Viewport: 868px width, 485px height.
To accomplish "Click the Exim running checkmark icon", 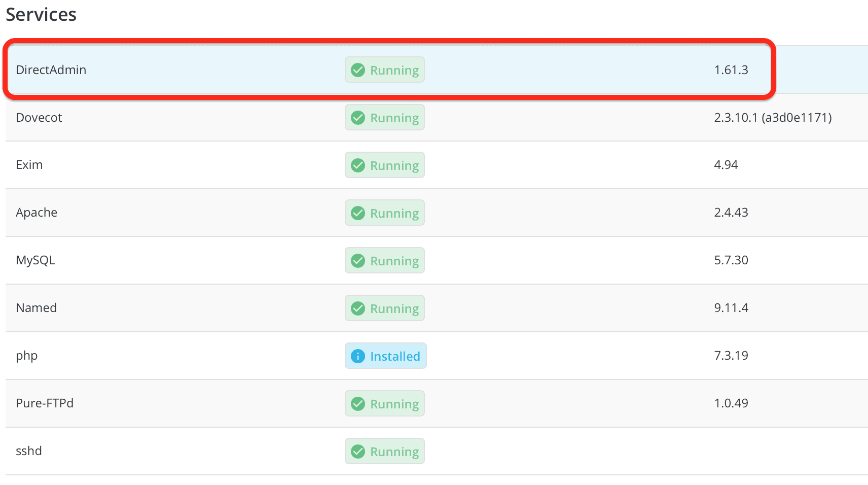I will (x=358, y=165).
